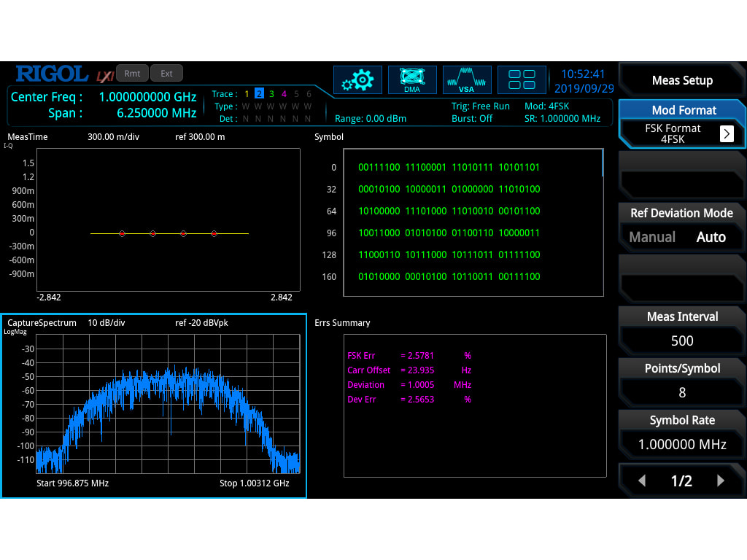The image size is (747, 560).
Task: Set Ref Deviation Mode to Manual
Action: click(652, 237)
